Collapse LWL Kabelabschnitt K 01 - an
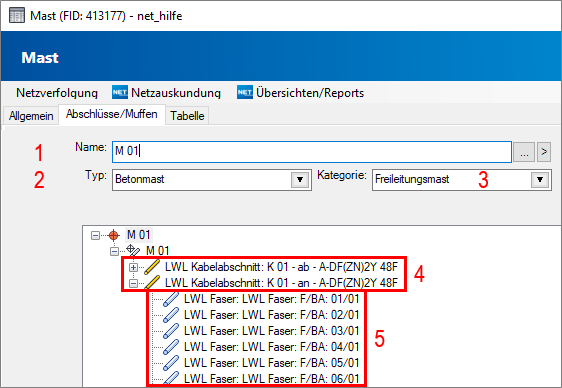The width and height of the screenshot is (562, 388). [x=133, y=283]
